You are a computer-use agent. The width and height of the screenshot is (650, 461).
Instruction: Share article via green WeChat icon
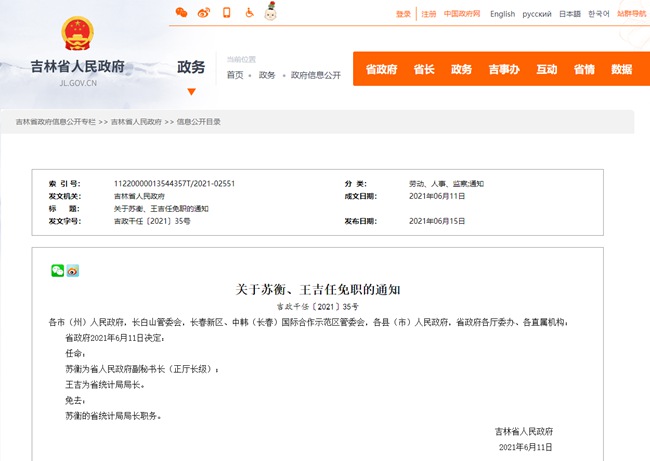click(x=58, y=270)
